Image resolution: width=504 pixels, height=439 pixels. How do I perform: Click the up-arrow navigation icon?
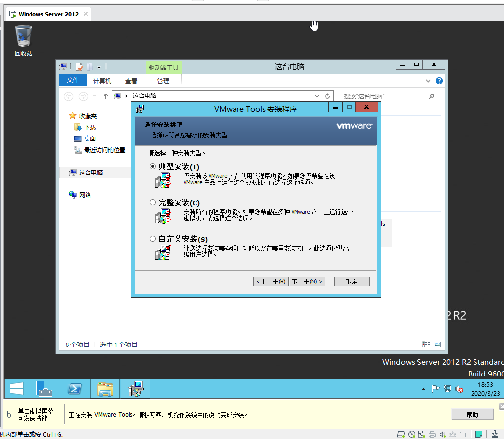105,96
